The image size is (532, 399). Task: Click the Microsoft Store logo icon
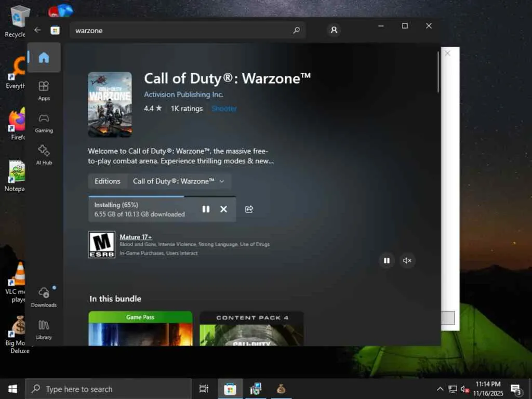click(x=55, y=31)
